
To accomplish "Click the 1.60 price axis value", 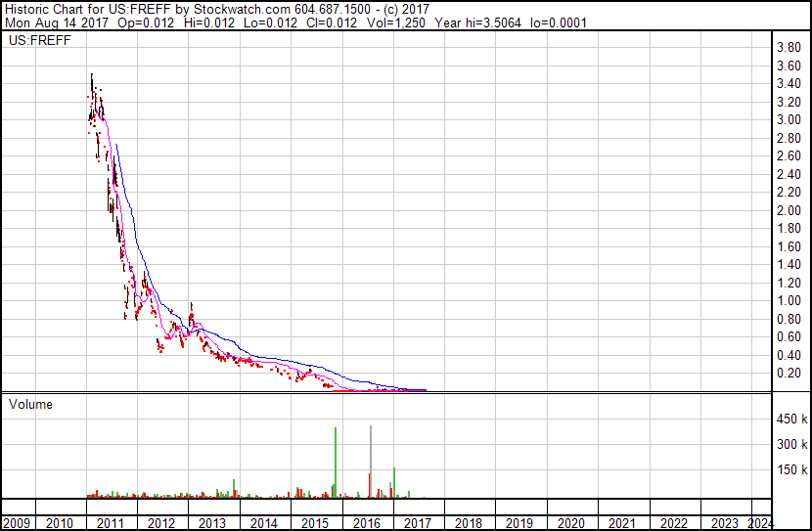I will click(x=789, y=246).
